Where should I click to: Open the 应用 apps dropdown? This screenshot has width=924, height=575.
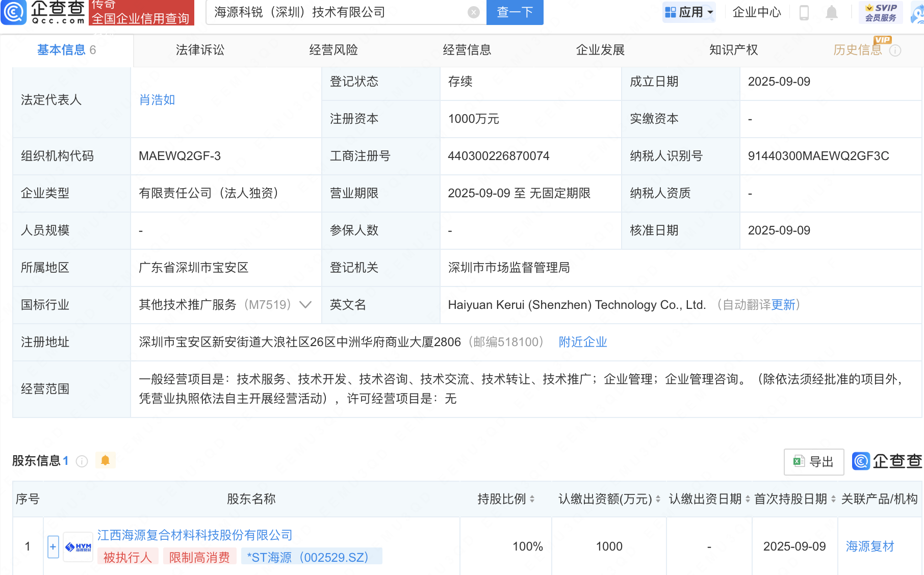tap(689, 12)
